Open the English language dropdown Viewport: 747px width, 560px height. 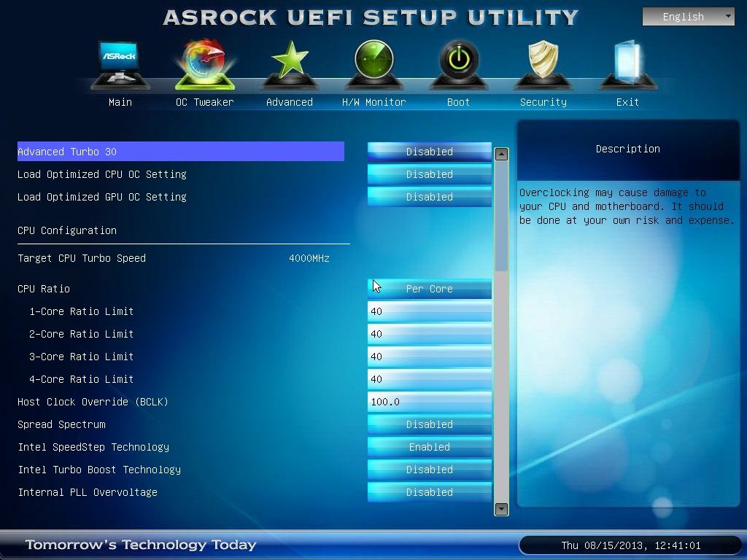pos(689,17)
